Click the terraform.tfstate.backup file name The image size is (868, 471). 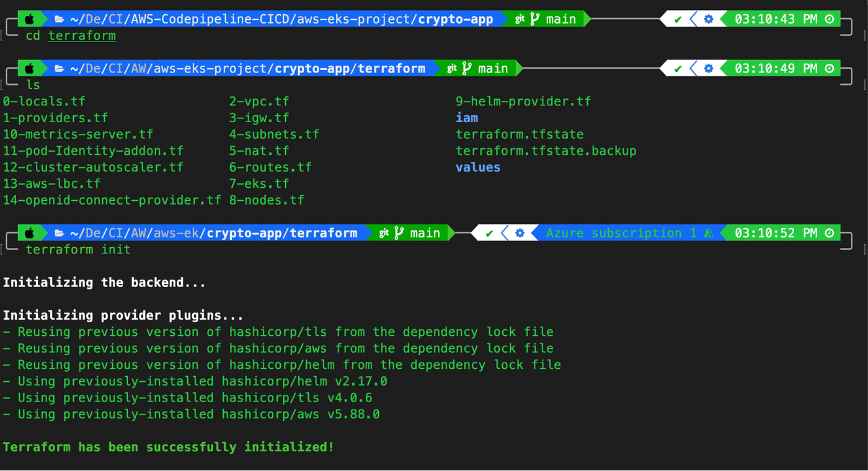[546, 151]
